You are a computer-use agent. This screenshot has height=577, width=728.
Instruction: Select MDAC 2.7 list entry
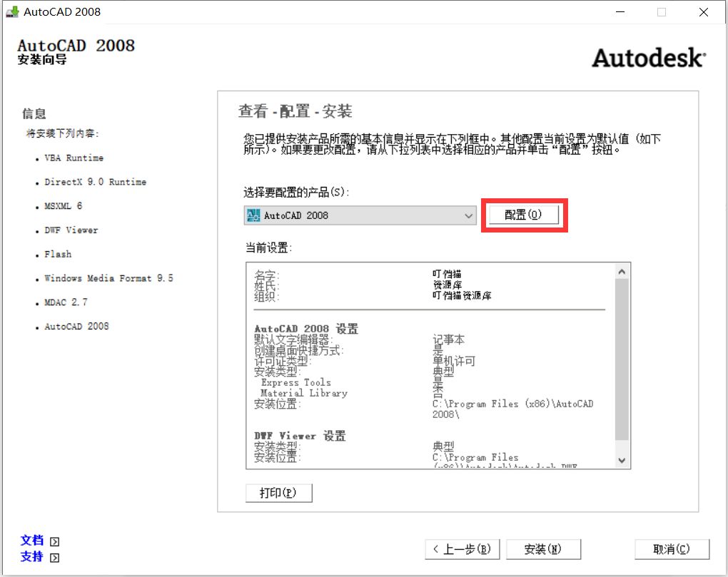66,302
